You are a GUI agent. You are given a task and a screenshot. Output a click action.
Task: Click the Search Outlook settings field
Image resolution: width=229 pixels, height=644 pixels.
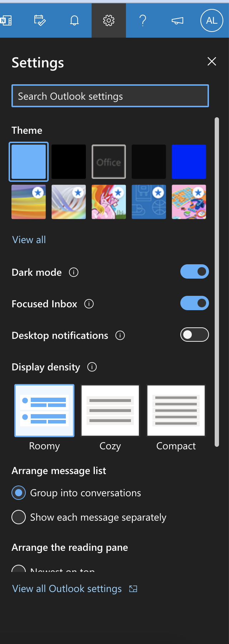pos(110,96)
